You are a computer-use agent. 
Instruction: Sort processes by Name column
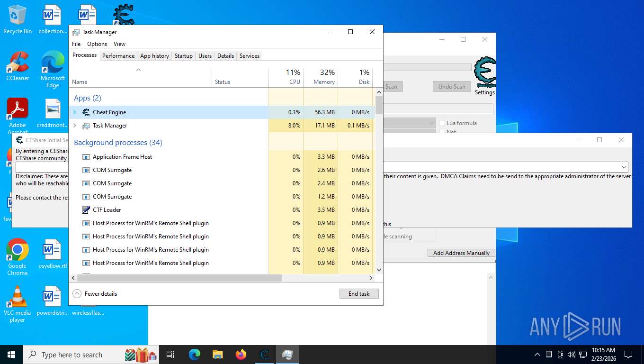coord(141,78)
